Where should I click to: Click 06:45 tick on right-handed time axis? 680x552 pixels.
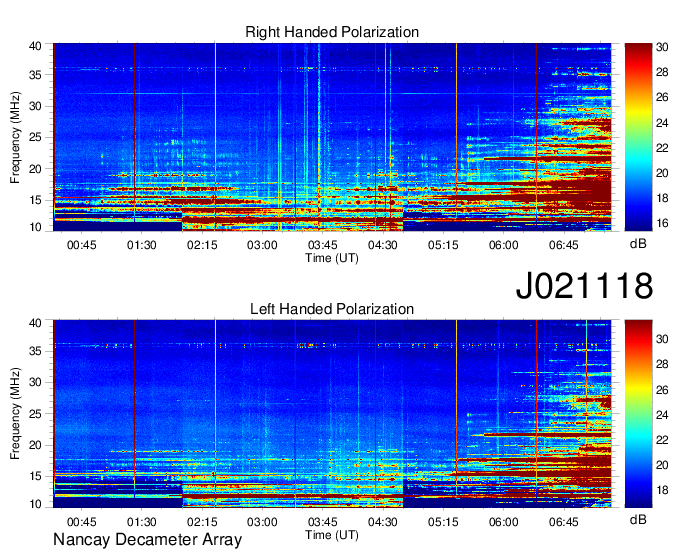[x=564, y=245]
